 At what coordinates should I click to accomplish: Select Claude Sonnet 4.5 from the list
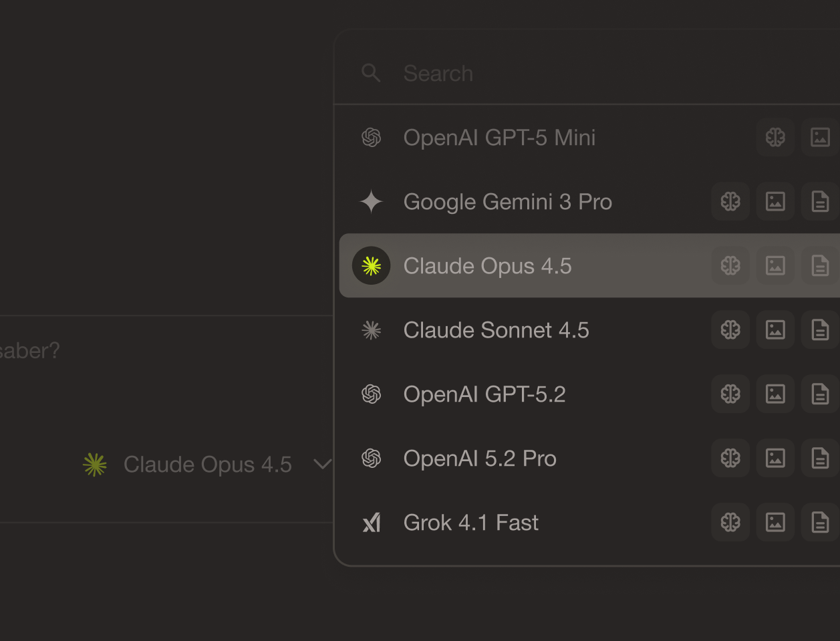[496, 330]
